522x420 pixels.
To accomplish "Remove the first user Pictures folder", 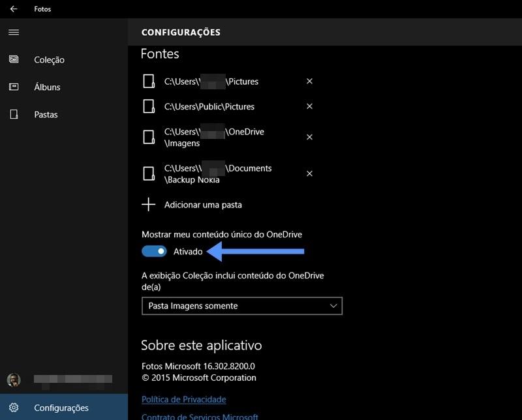I will 309,82.
